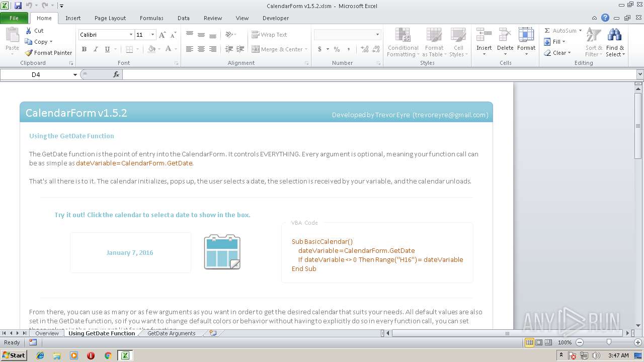Image resolution: width=644 pixels, height=362 pixels.
Task: Toggle Underline formatting
Action: [x=107, y=49]
